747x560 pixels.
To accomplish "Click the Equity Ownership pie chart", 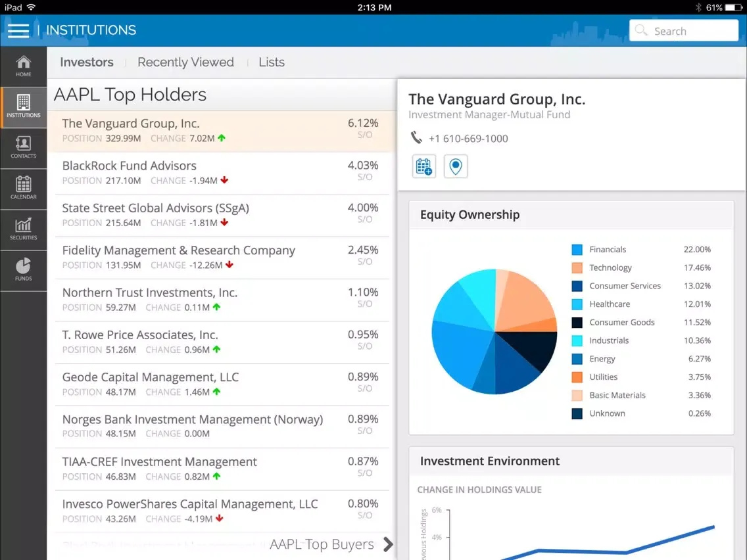I will pyautogui.click(x=494, y=331).
